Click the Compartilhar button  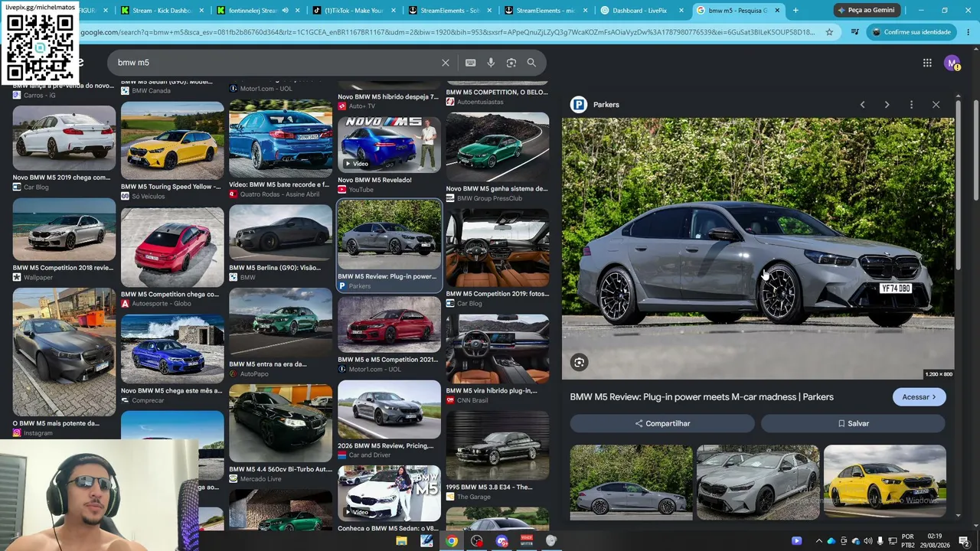662,423
